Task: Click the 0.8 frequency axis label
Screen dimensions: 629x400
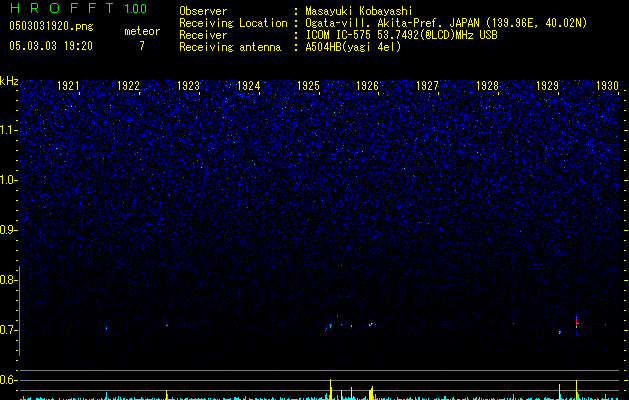Action: click(x=8, y=280)
